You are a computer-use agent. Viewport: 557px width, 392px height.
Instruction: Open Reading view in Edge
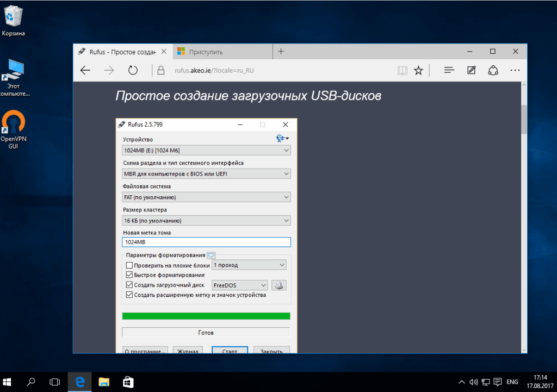click(x=402, y=70)
